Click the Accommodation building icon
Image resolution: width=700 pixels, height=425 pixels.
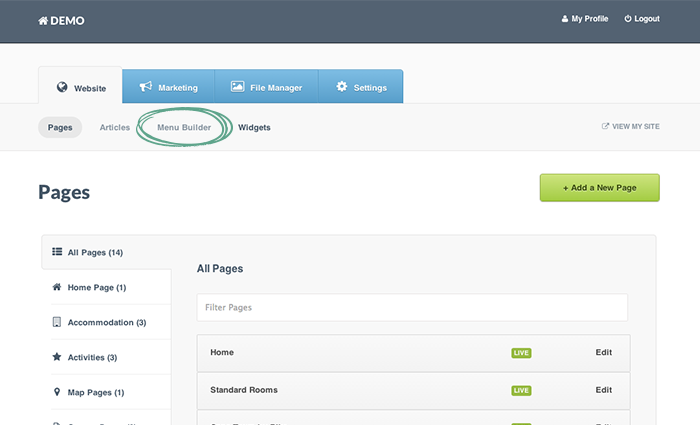pyautogui.click(x=57, y=322)
